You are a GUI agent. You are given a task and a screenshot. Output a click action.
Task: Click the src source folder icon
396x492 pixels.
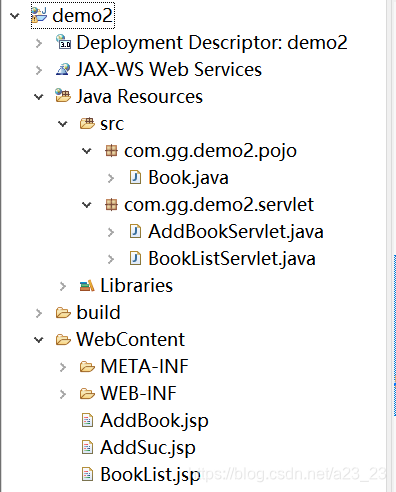click(87, 124)
